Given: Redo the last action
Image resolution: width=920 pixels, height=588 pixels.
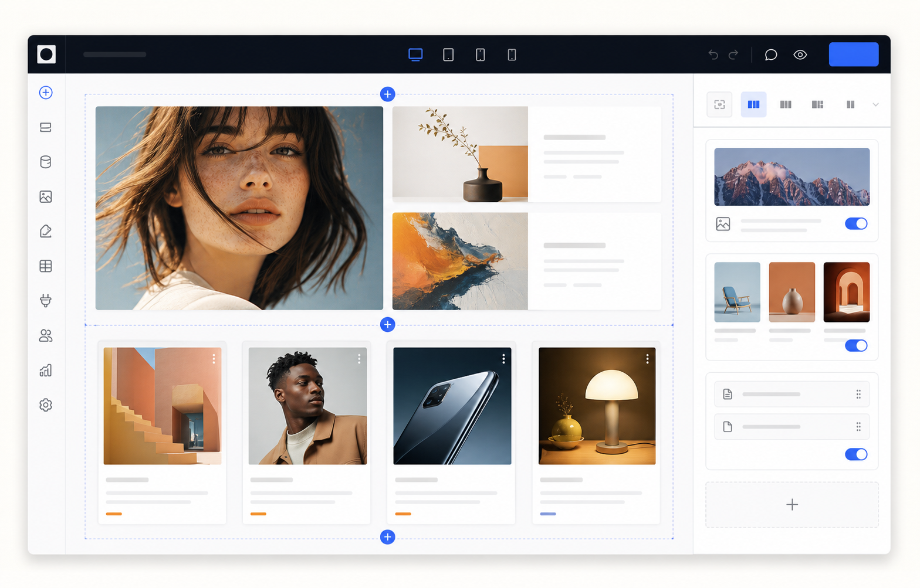Looking at the screenshot, I should pos(733,55).
